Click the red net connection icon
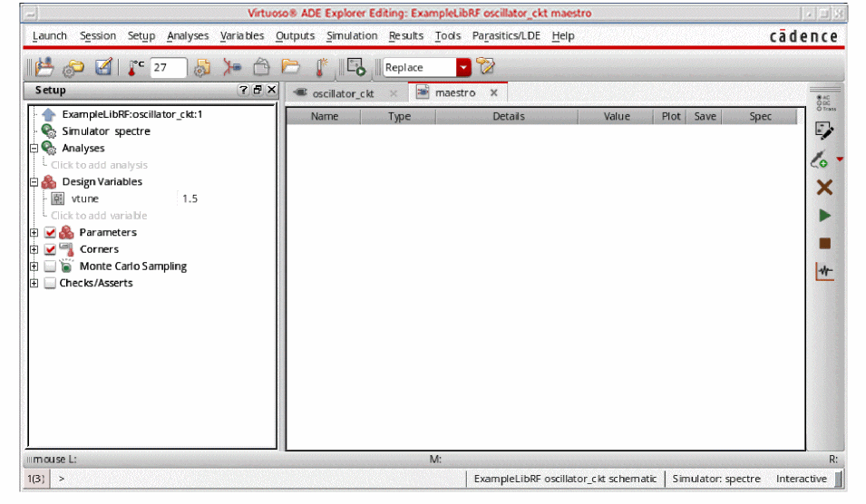This screenshot has width=866, height=504. [231, 67]
